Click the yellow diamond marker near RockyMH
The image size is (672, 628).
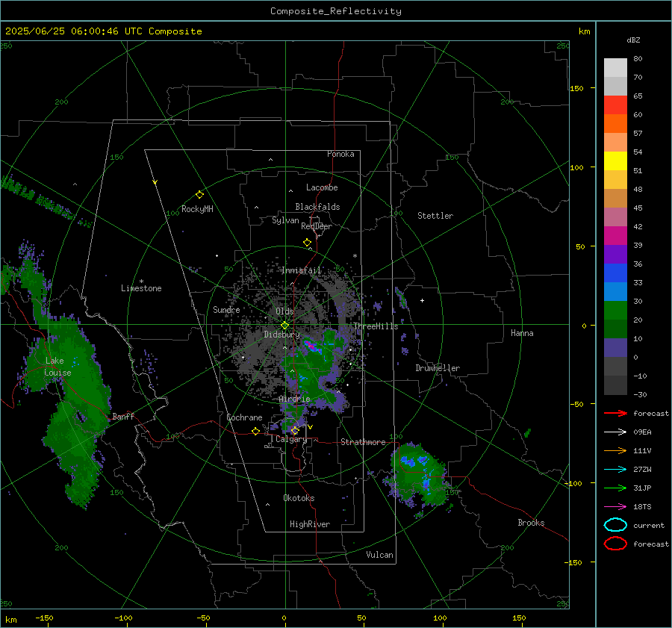199,195
